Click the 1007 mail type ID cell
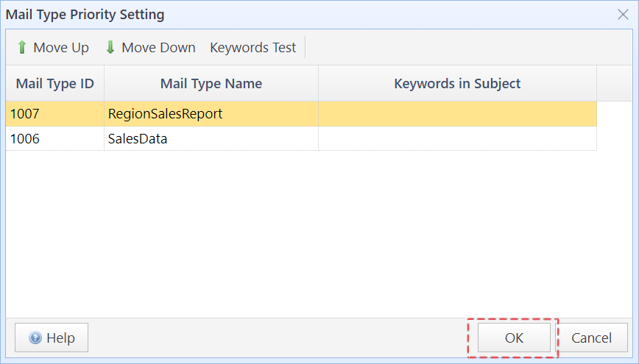 click(24, 114)
